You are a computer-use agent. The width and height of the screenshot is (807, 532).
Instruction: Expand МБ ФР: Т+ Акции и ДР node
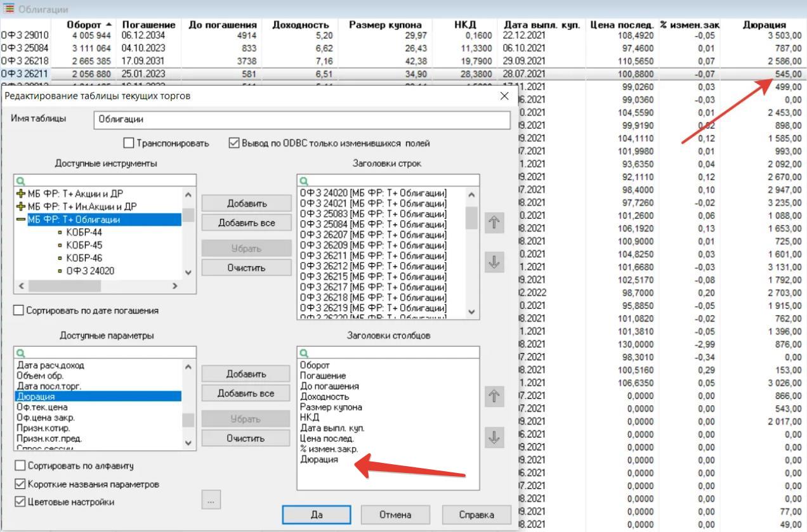(x=21, y=193)
